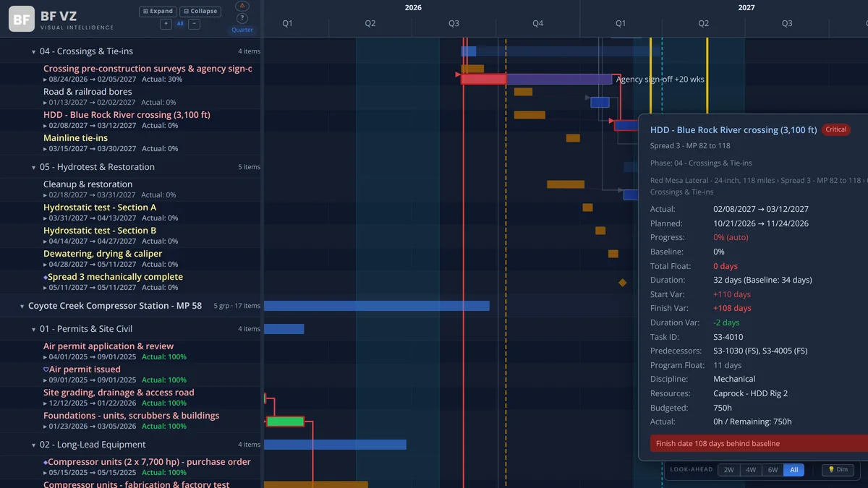Collapse all groups with the Collapse button
Screen dimensions: 868x488
200,12
